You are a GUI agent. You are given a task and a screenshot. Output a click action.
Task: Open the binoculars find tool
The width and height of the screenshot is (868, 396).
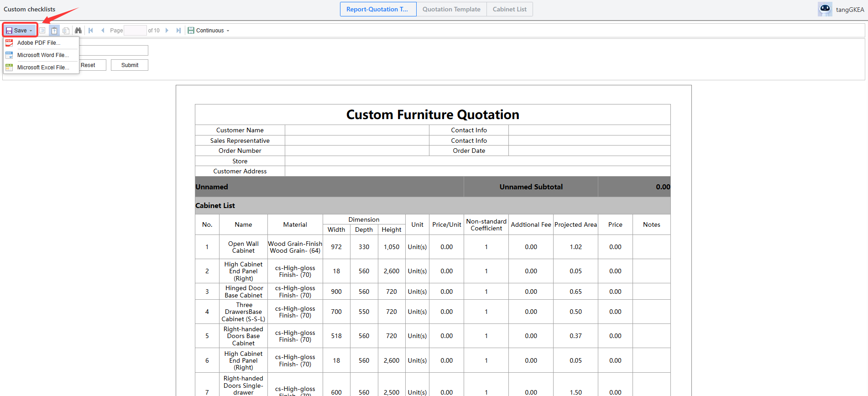(78, 31)
